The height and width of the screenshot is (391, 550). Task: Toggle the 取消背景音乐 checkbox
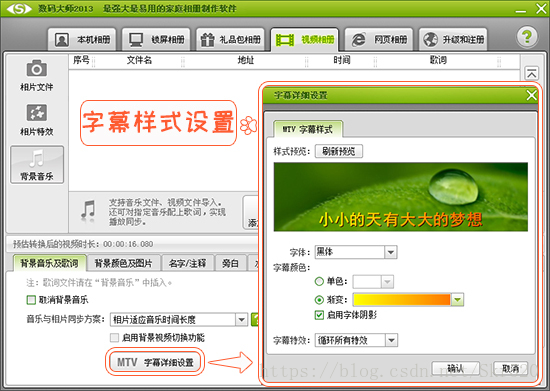[32, 300]
